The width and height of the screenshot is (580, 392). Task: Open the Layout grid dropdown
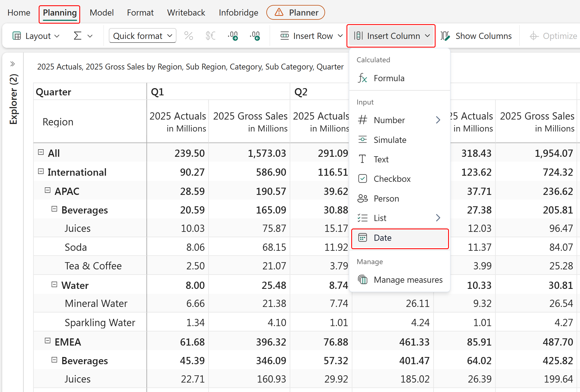[x=36, y=36]
